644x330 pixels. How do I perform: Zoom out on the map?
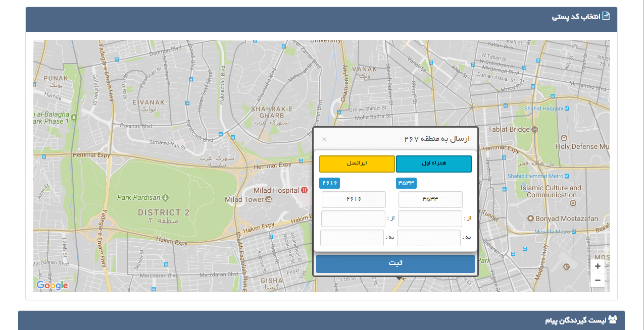click(598, 280)
